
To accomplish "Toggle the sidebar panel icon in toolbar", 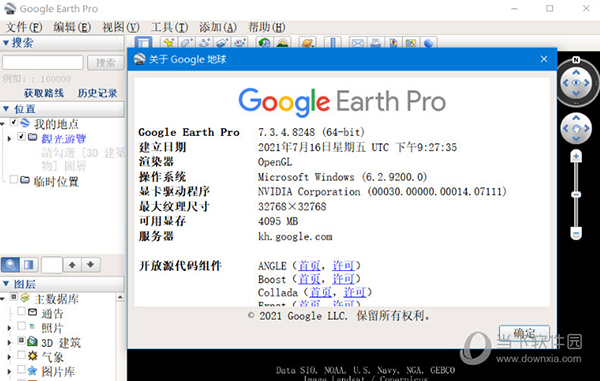I will pyautogui.click(x=143, y=43).
